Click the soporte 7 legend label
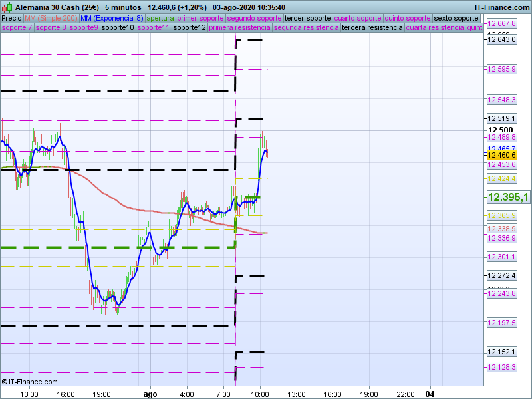The width and height of the screenshot is (532, 399). (17, 28)
